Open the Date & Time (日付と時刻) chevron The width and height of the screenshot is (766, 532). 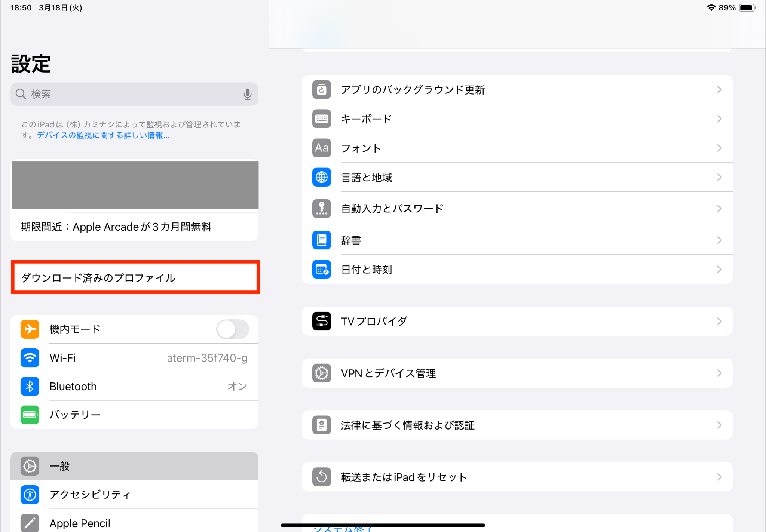pos(719,269)
